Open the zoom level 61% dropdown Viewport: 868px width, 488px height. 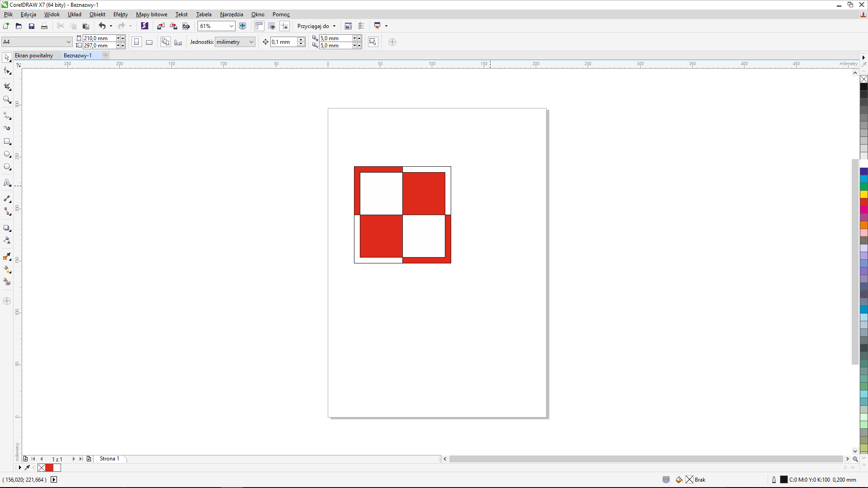231,26
